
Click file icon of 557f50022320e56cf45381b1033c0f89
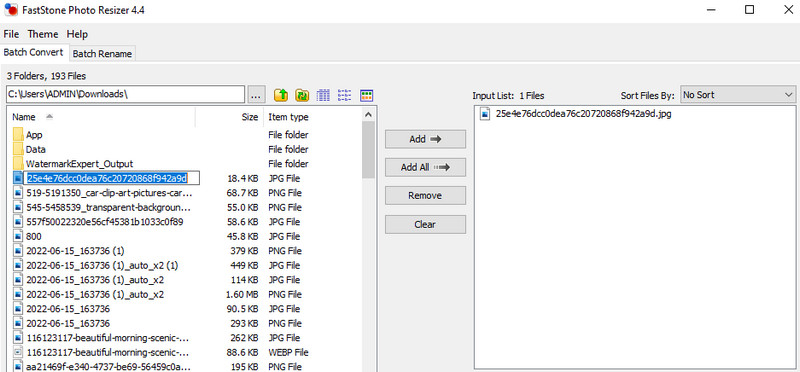(18, 222)
